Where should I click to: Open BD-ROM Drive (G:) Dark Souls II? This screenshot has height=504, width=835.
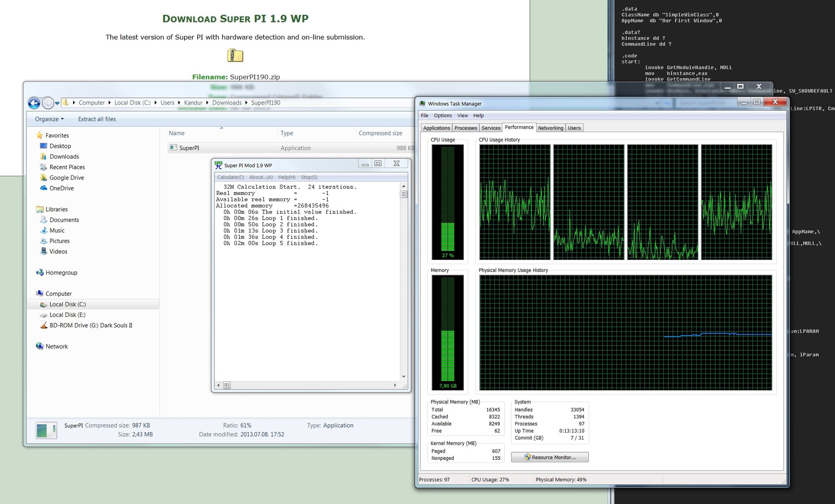point(91,325)
